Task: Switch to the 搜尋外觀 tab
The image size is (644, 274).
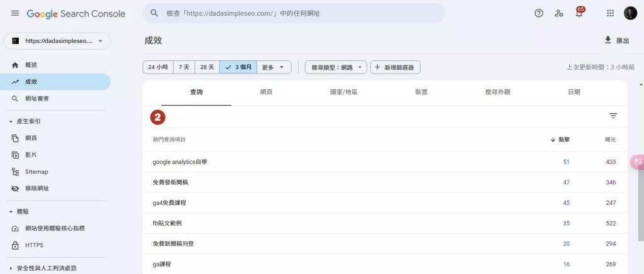Action: pos(497,92)
